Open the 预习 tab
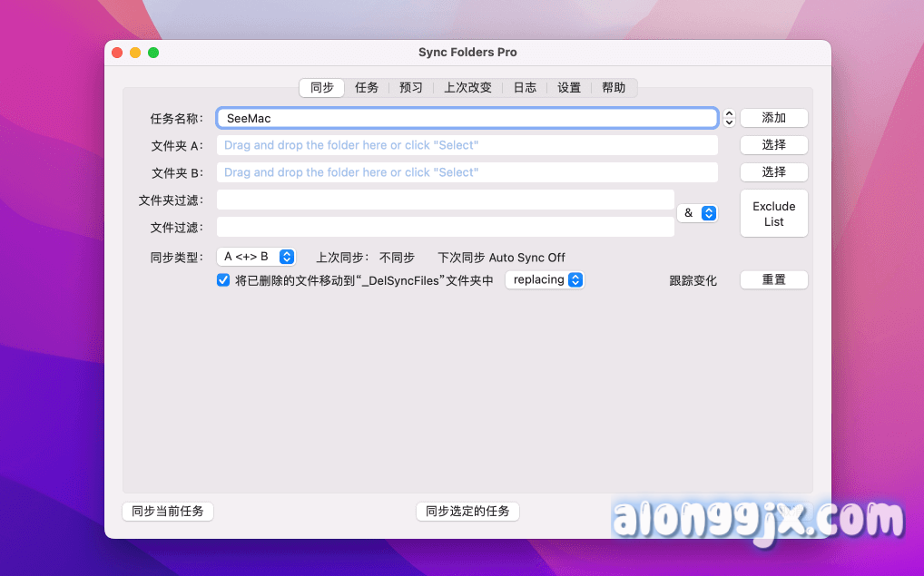This screenshot has width=924, height=576. pos(411,88)
